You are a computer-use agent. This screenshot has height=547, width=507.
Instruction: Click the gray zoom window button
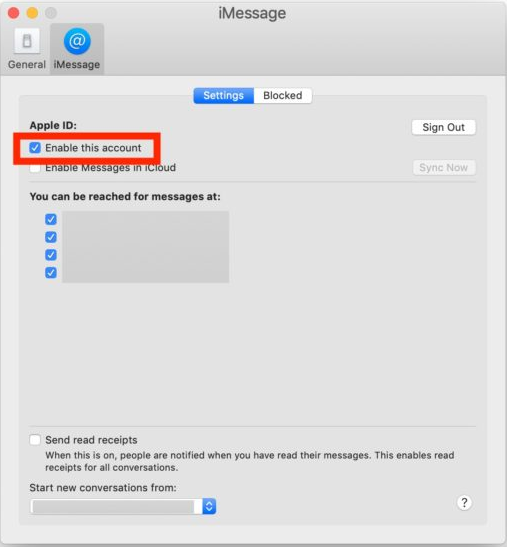pos(51,13)
